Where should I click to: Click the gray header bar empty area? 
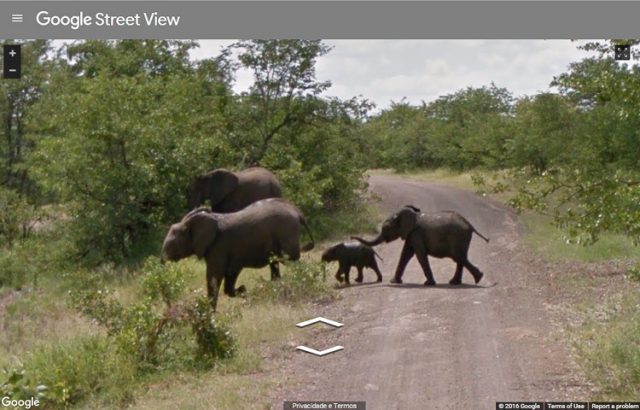(x=408, y=20)
